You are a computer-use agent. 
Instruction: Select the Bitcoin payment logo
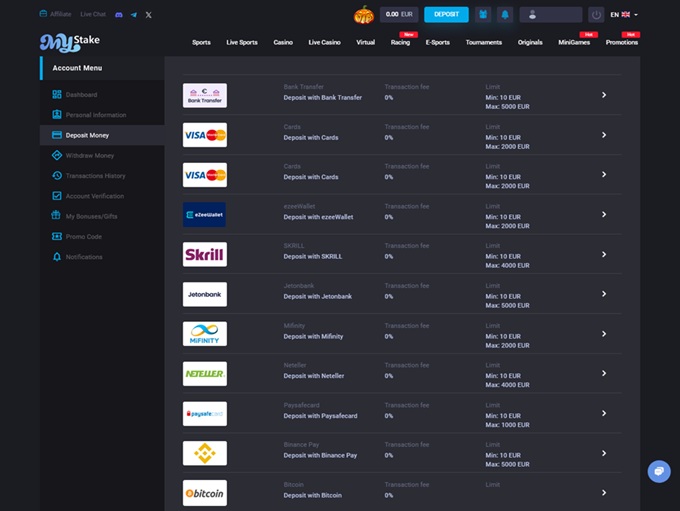click(x=205, y=493)
